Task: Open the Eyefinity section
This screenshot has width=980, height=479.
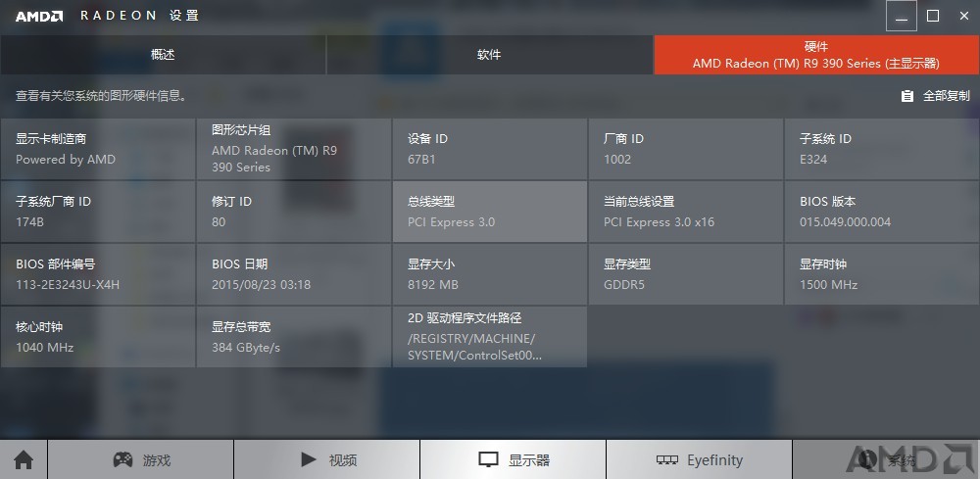Action: pyautogui.click(x=699, y=460)
